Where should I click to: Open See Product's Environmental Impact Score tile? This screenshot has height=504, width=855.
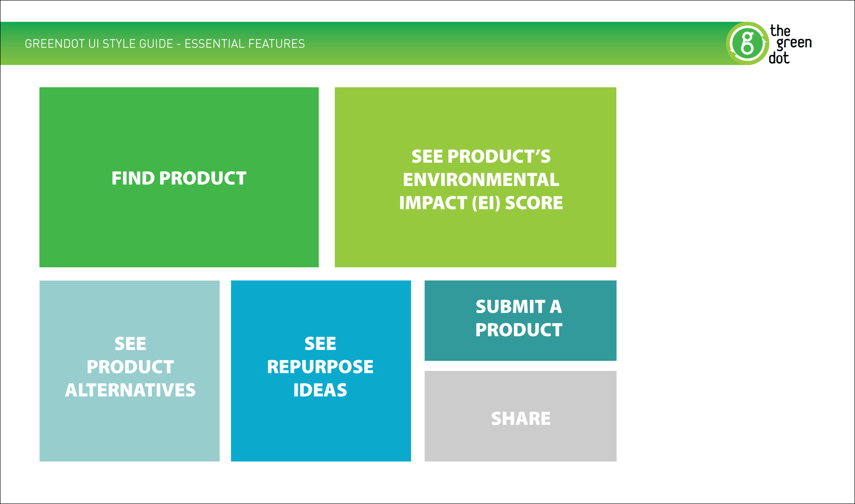[x=476, y=177]
